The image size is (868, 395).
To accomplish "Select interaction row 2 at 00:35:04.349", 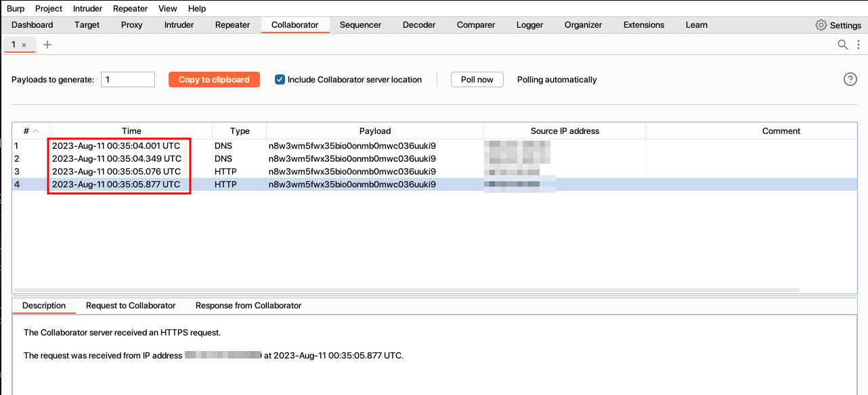I will coord(435,158).
